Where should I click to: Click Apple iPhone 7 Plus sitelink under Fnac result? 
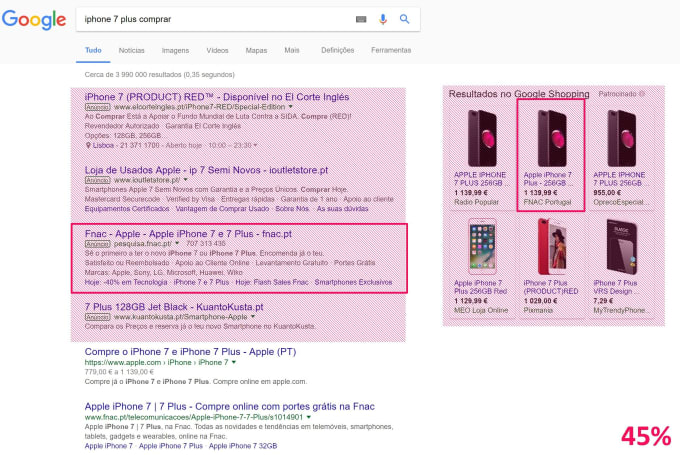(x=171, y=446)
